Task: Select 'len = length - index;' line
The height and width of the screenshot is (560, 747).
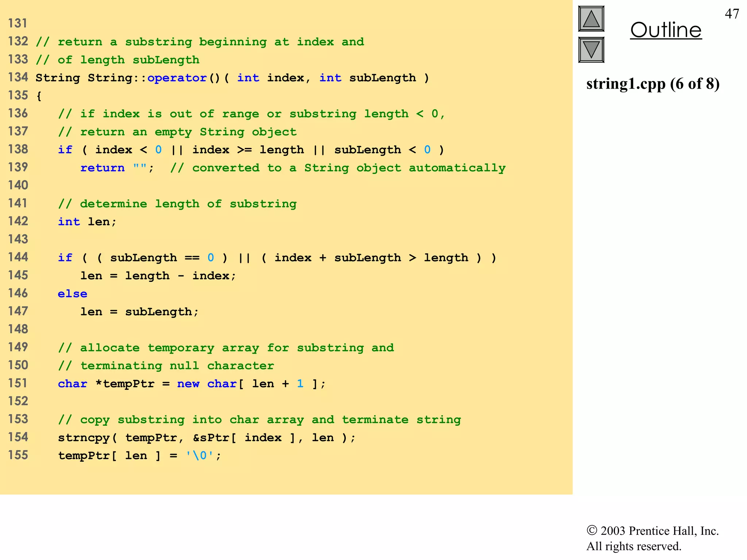Action: point(158,276)
